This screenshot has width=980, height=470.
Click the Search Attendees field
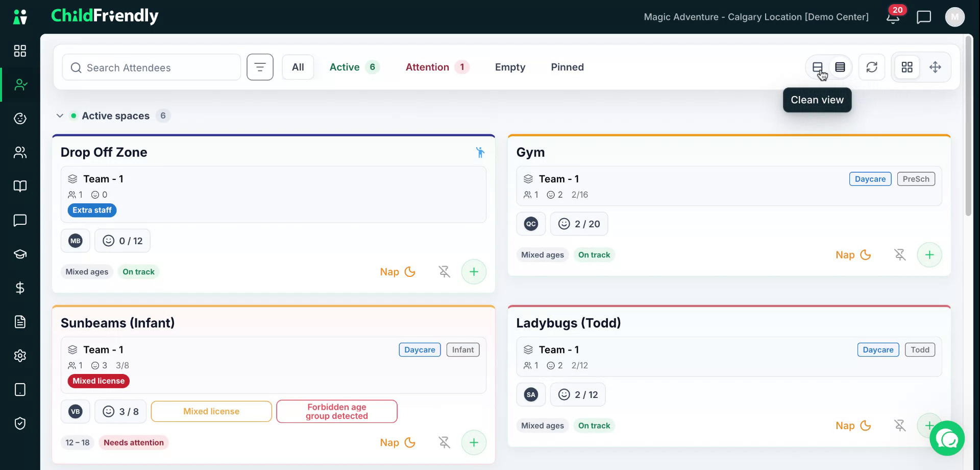pyautogui.click(x=152, y=67)
